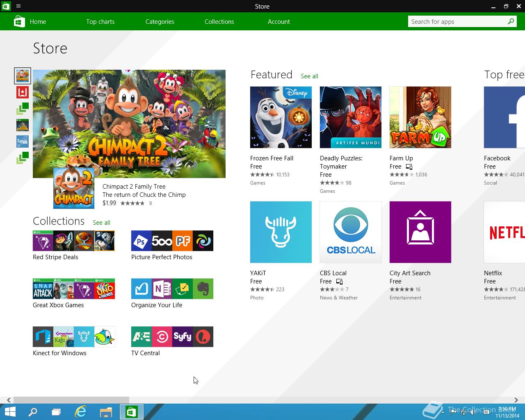Open Kinect for Windows collection
The image size is (525, 420).
click(74, 337)
